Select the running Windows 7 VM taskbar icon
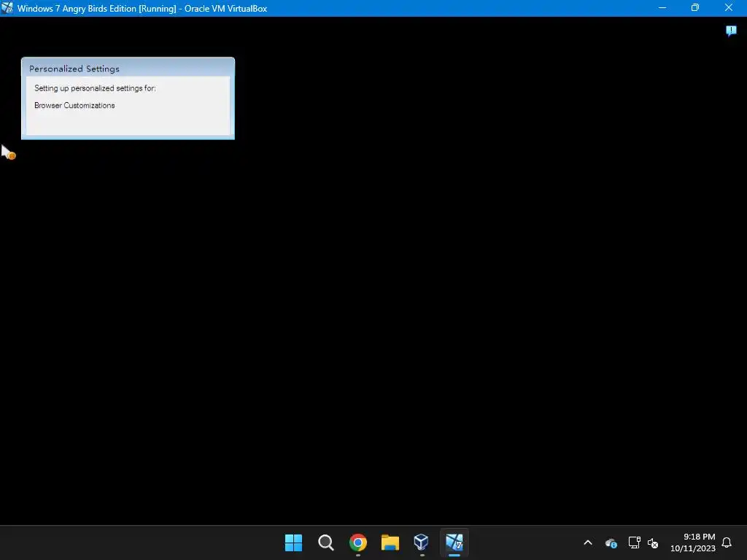The height and width of the screenshot is (560, 747). pyautogui.click(x=454, y=542)
